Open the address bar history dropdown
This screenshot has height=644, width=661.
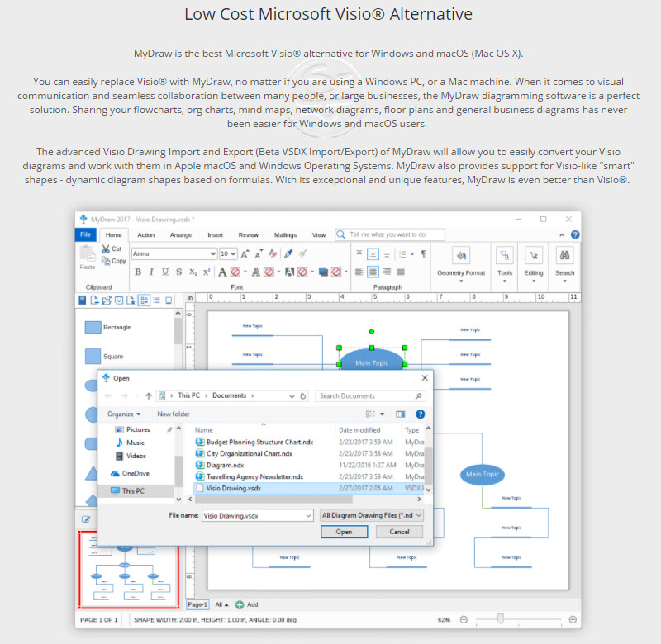click(292, 396)
